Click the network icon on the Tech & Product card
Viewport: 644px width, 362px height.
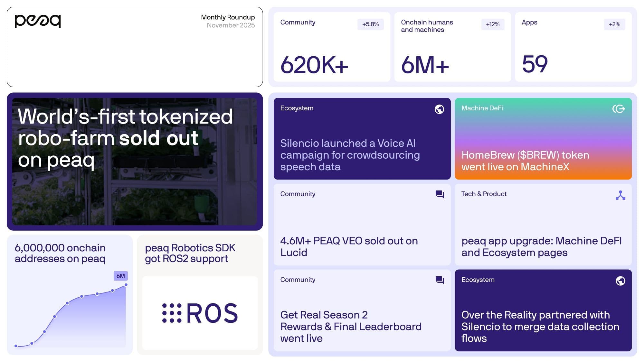tap(621, 195)
